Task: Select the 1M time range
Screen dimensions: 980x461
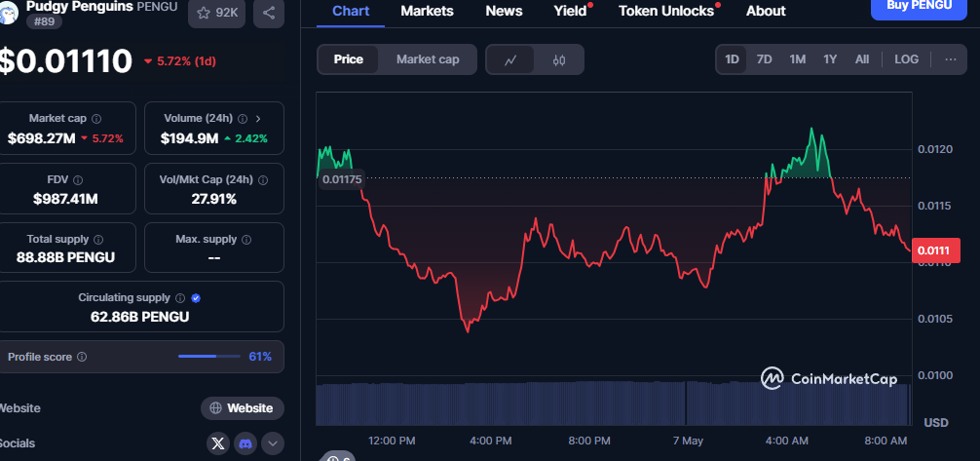Action: point(798,59)
